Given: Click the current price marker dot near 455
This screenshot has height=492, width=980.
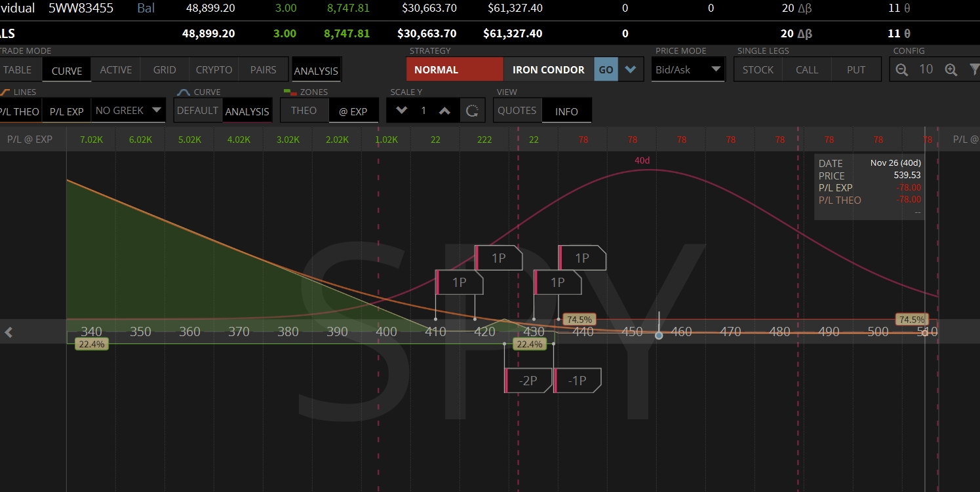Looking at the screenshot, I should (659, 335).
